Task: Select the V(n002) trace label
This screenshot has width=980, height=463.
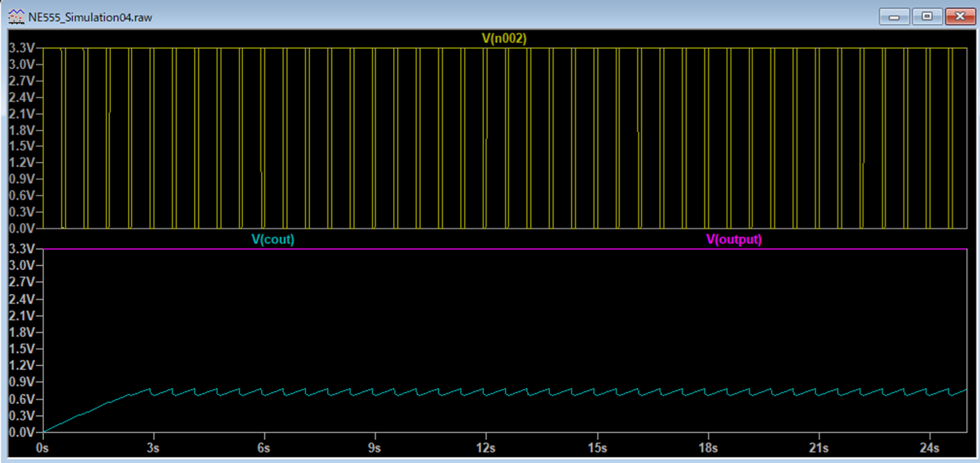Action: (503, 39)
